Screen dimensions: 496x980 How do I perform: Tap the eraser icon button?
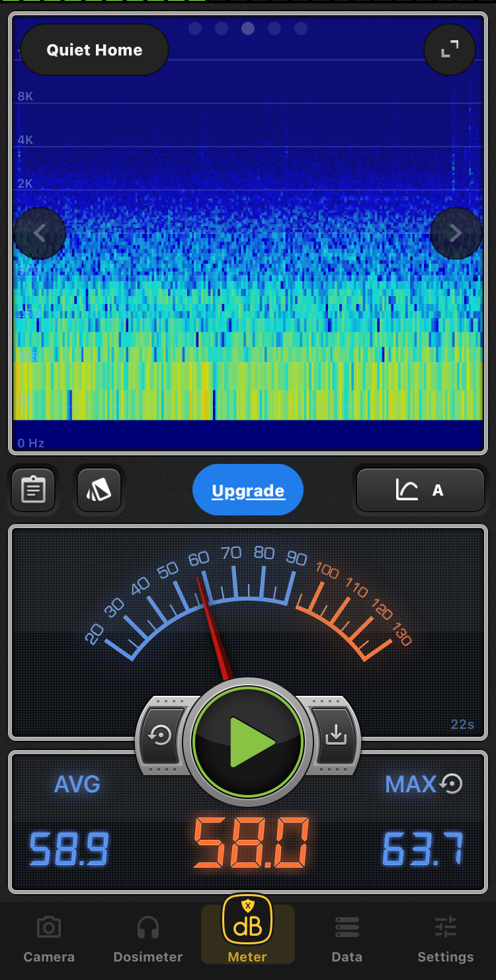99,490
